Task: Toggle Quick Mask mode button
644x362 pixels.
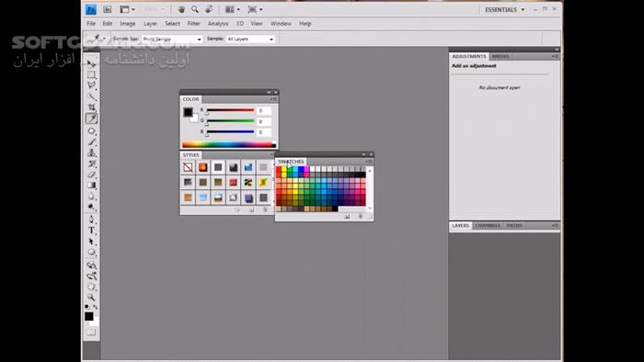Action: 92,332
